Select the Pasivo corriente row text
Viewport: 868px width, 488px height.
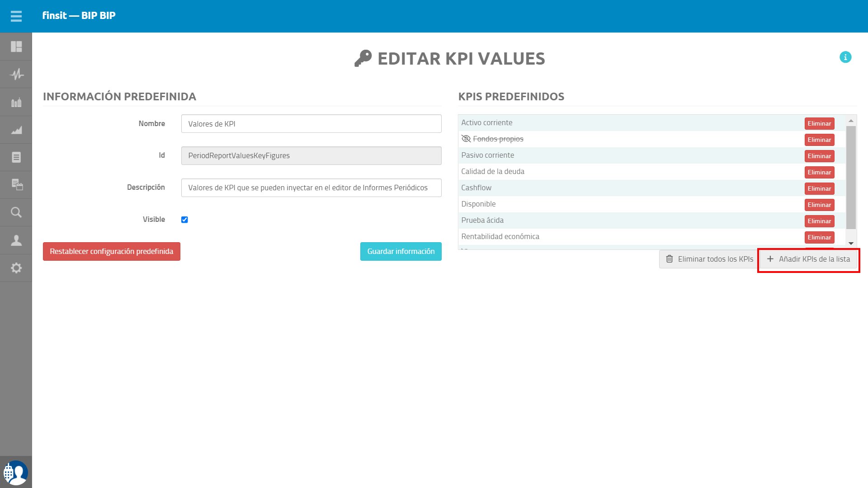tap(488, 155)
